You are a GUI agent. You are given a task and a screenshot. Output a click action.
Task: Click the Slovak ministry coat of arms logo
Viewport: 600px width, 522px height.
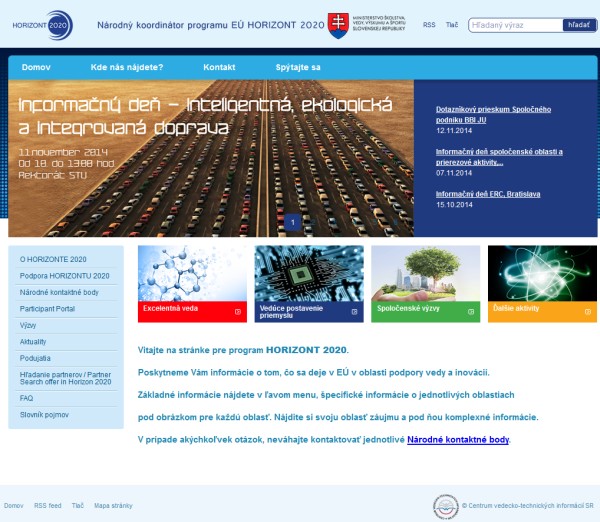coord(338,26)
